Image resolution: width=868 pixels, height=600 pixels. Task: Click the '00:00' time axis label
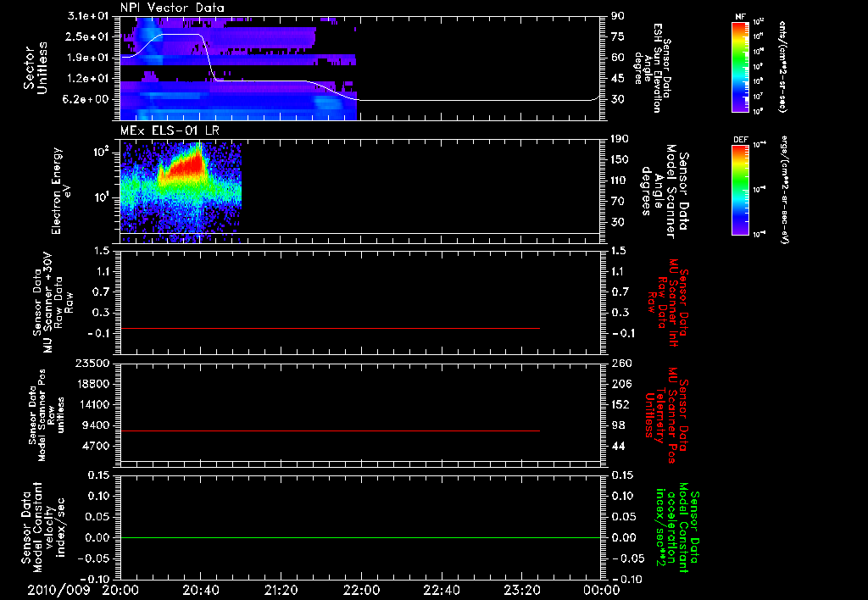(x=601, y=590)
